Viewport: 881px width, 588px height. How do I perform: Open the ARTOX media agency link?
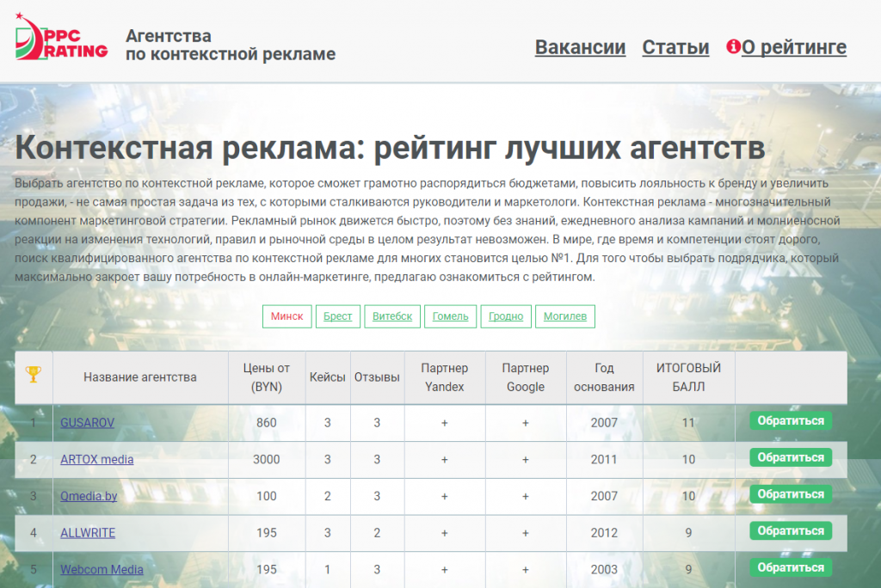pyautogui.click(x=97, y=459)
